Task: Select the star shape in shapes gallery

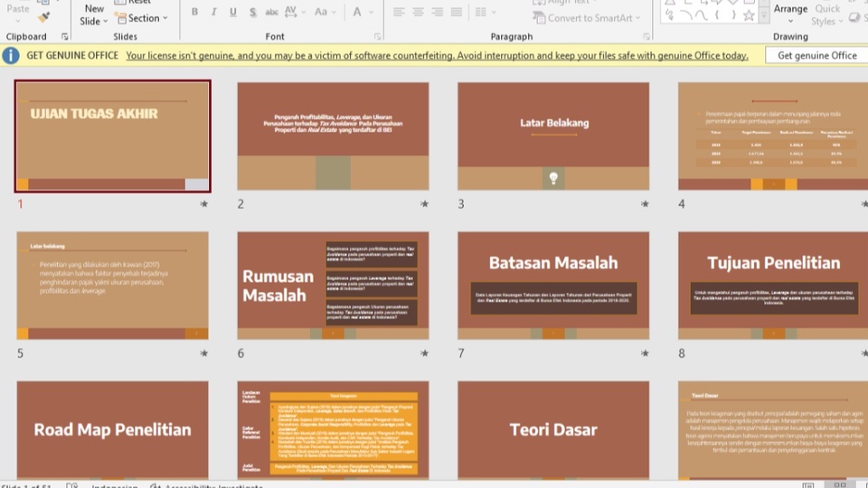Action: (x=749, y=15)
